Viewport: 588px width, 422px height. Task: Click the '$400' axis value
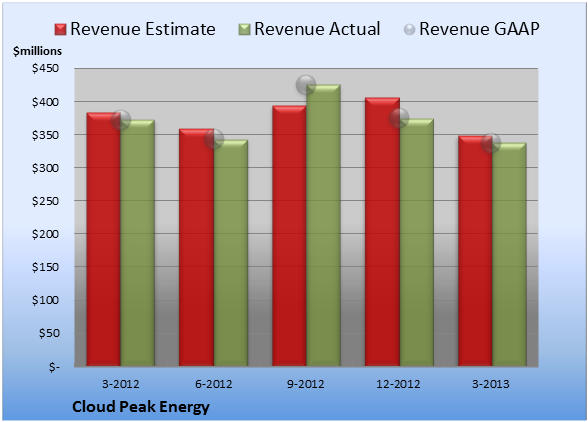45,102
